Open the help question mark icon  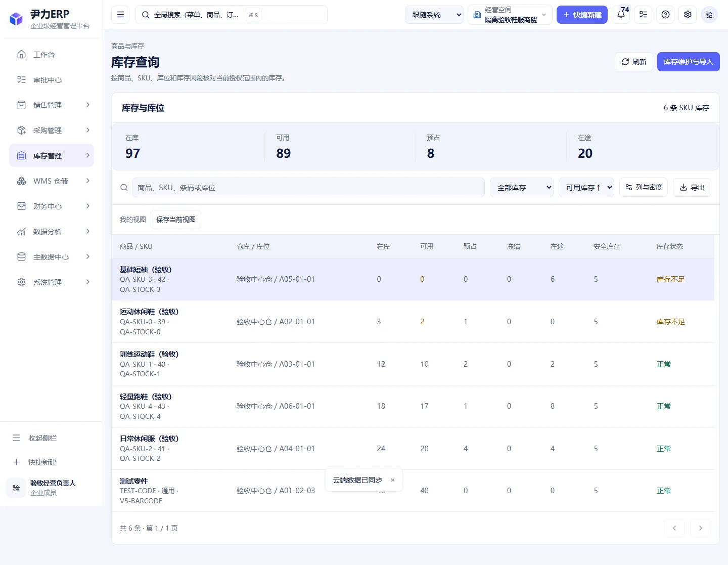pyautogui.click(x=665, y=15)
